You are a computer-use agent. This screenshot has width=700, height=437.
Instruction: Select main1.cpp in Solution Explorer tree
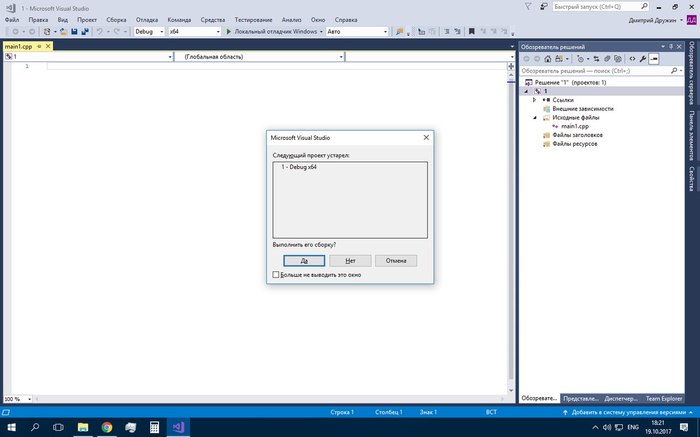575,126
